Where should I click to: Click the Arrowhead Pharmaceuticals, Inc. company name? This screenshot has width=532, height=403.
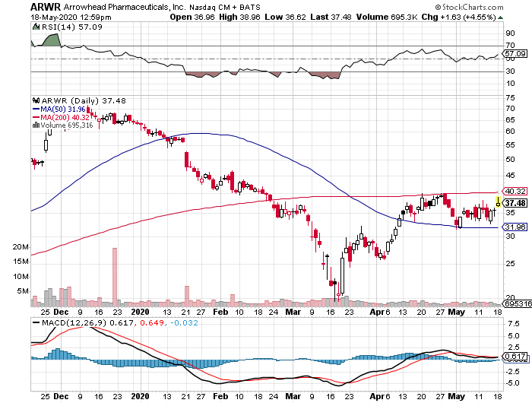[125, 7]
